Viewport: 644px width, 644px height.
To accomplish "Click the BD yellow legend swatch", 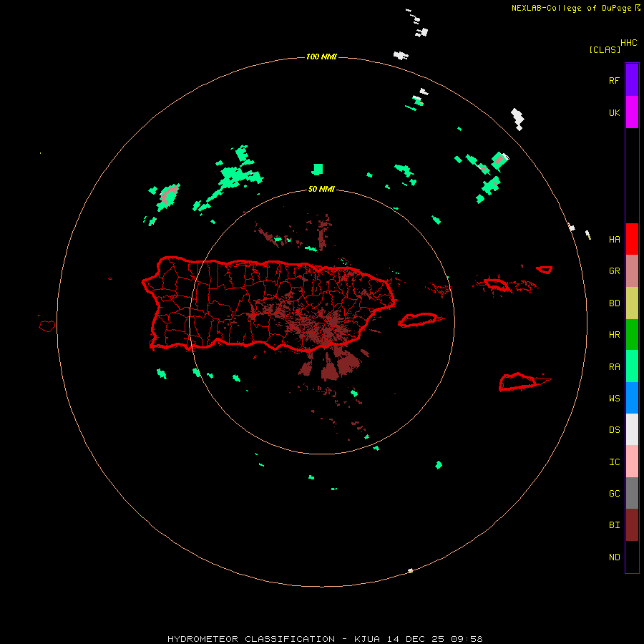I will [x=632, y=303].
